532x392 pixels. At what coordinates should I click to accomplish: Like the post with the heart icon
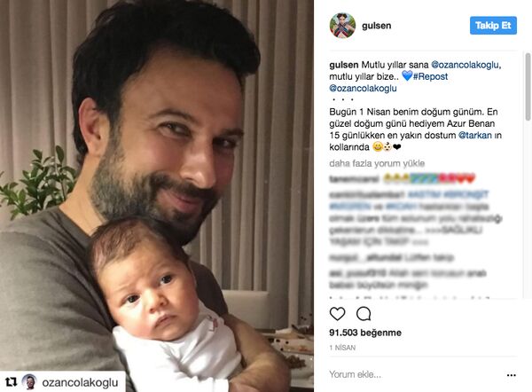pos(337,314)
